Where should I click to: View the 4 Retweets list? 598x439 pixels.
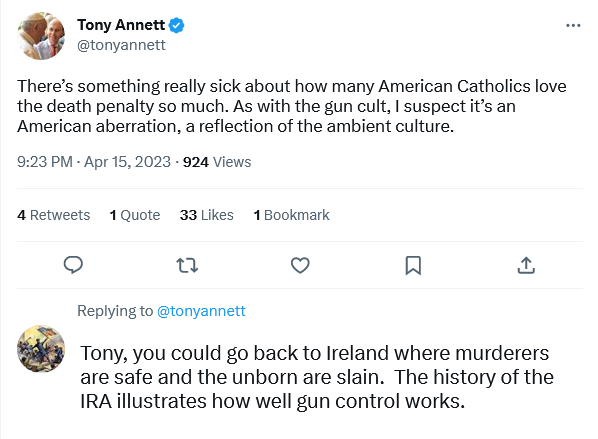point(54,215)
